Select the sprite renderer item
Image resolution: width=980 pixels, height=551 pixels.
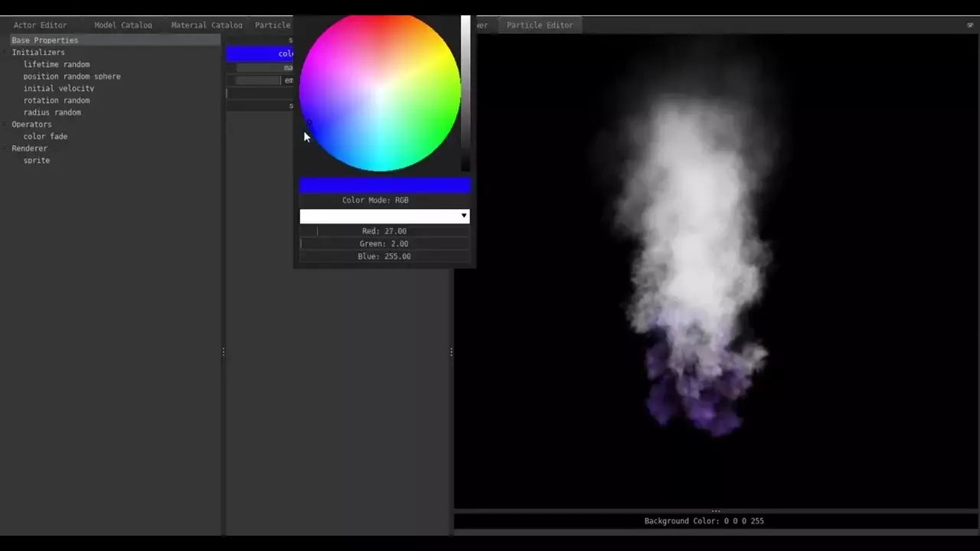pyautogui.click(x=36, y=161)
